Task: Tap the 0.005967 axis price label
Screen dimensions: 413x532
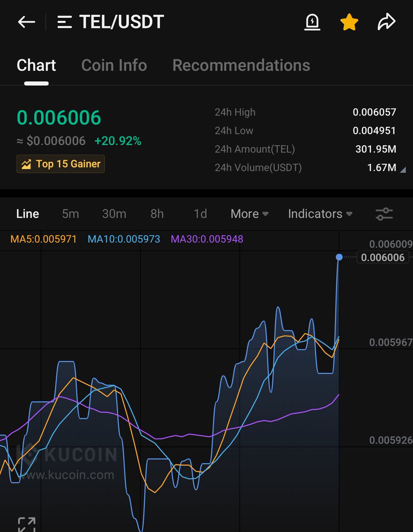Action: tap(391, 343)
